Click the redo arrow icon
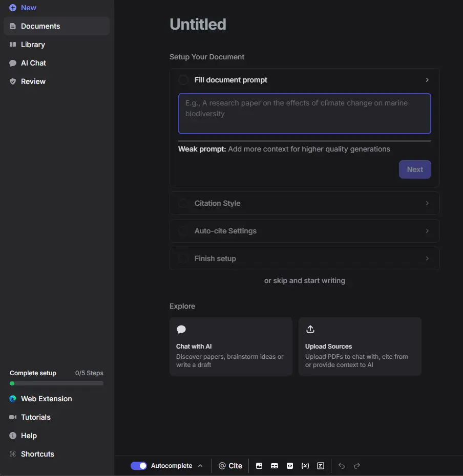This screenshot has height=476, width=463. pyautogui.click(x=357, y=466)
